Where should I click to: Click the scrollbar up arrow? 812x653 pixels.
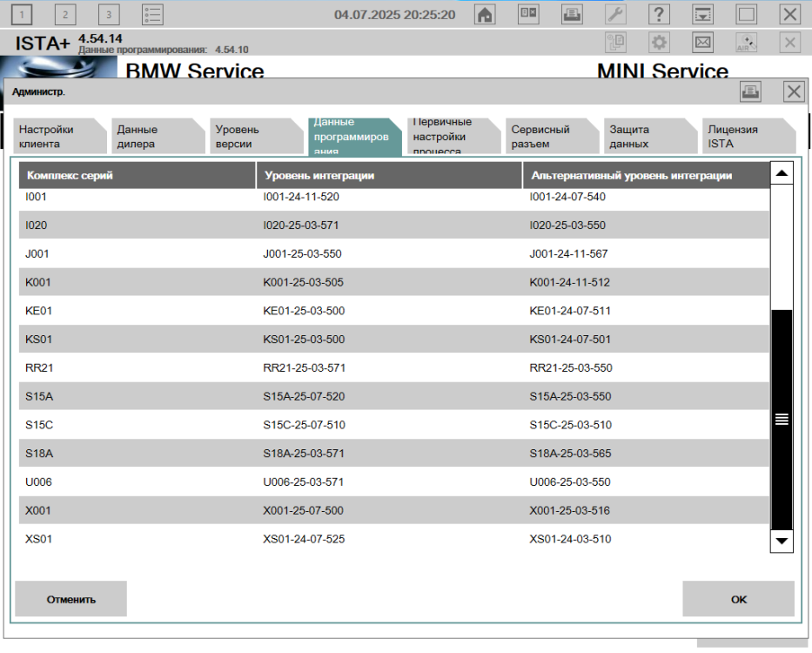click(x=782, y=173)
